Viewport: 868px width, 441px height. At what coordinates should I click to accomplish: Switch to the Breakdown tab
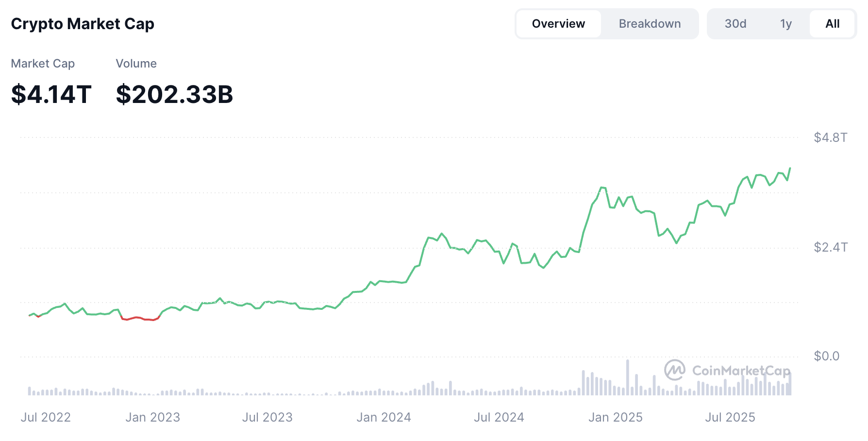tap(650, 24)
